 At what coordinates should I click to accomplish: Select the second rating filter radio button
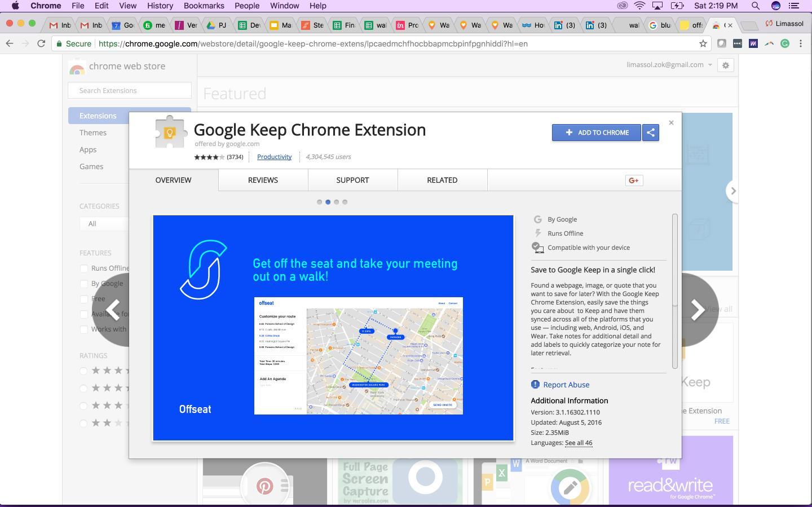(x=83, y=388)
